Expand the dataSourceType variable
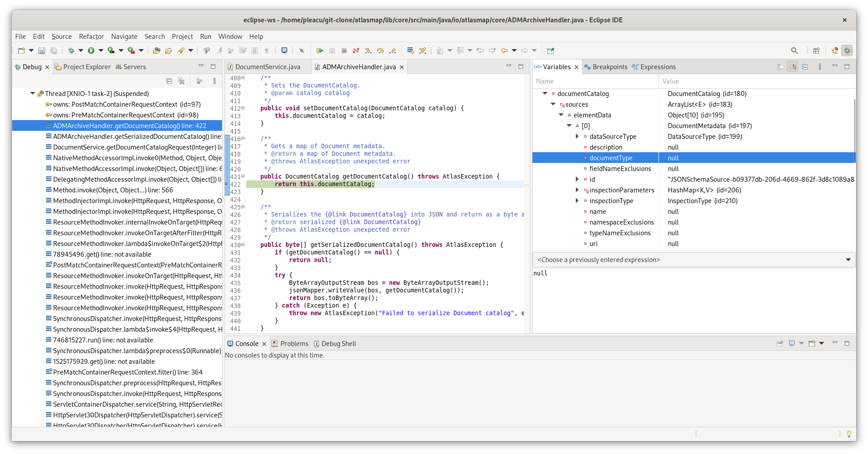This screenshot has width=868, height=454. pos(577,136)
